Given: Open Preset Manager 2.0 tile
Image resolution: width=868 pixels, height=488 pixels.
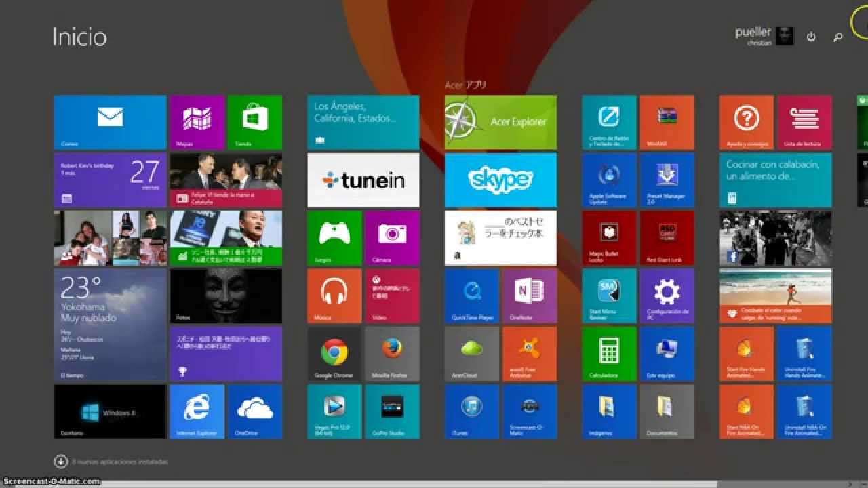Looking at the screenshot, I should pyautogui.click(x=667, y=180).
